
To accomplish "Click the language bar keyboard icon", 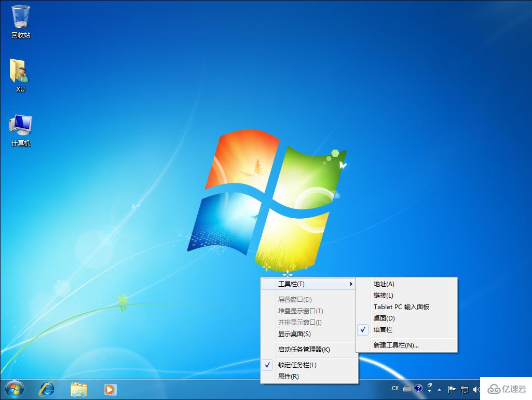I will pos(407,389).
